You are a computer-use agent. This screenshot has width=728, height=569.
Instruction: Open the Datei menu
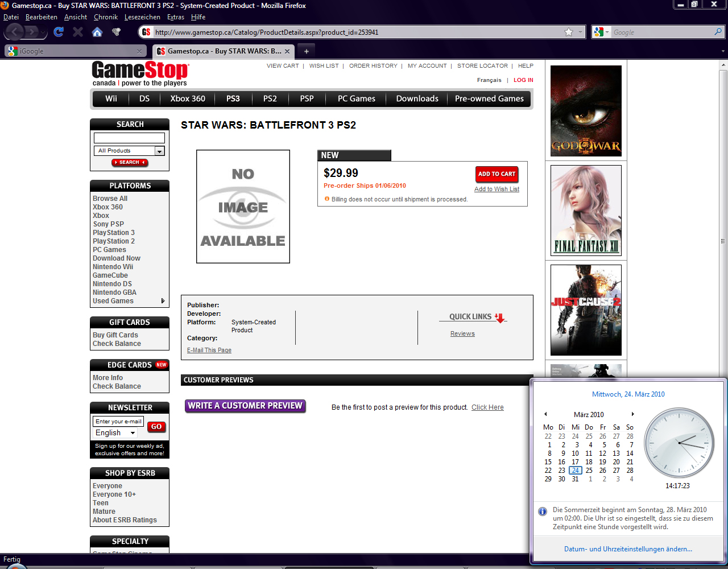tap(11, 17)
